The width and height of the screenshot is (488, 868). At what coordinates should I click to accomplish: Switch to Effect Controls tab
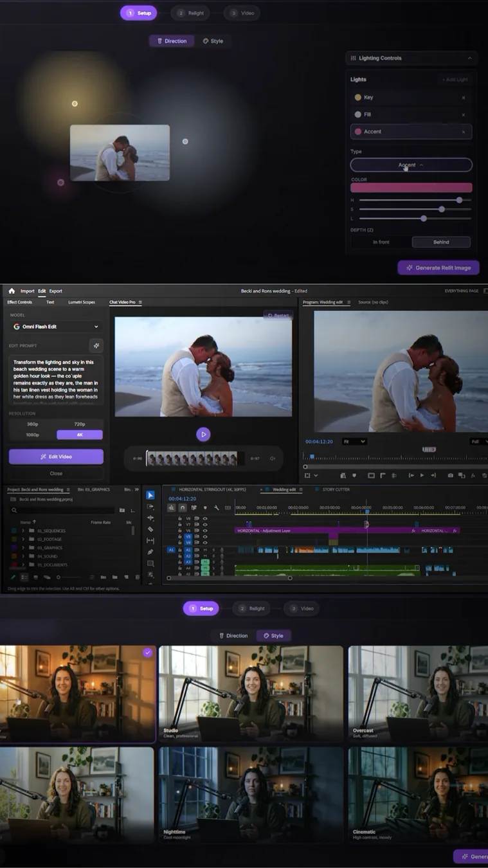pyautogui.click(x=20, y=302)
